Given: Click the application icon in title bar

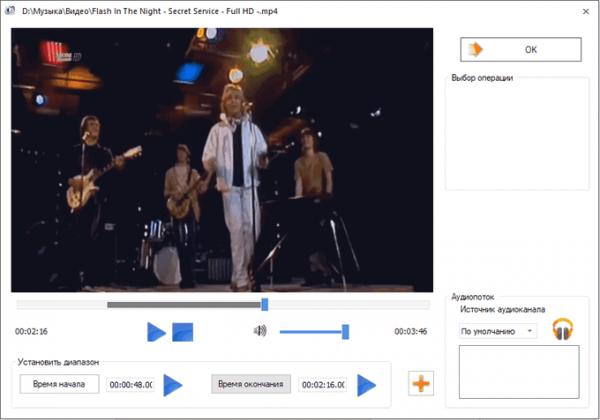Looking at the screenshot, I should click(10, 11).
